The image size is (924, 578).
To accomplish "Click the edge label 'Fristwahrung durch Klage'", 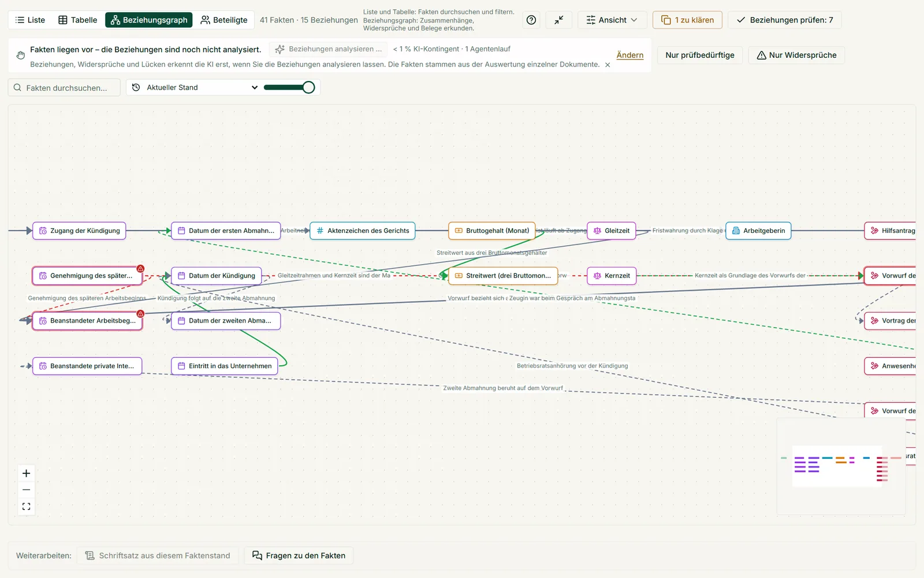I will (x=687, y=231).
